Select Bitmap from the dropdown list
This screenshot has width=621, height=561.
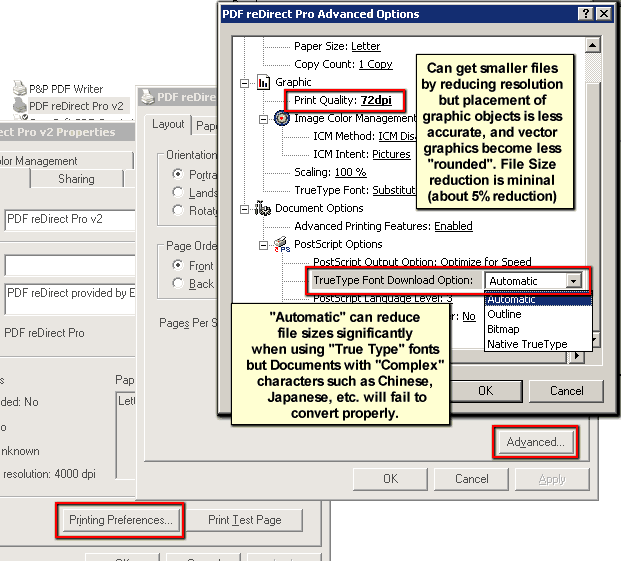(x=538, y=329)
